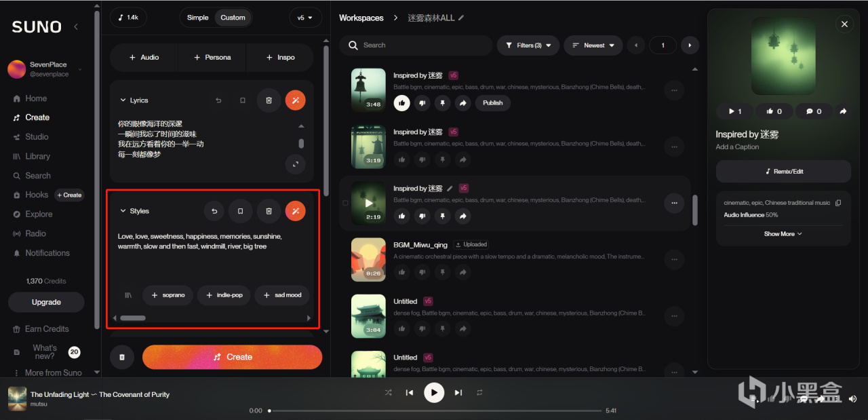
Task: Expand Show More in the details panel
Action: point(783,233)
